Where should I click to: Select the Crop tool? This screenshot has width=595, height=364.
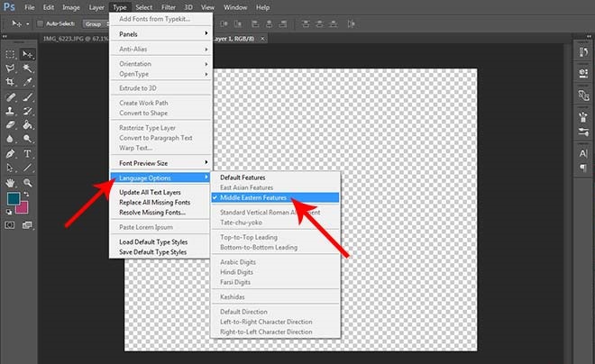click(11, 82)
